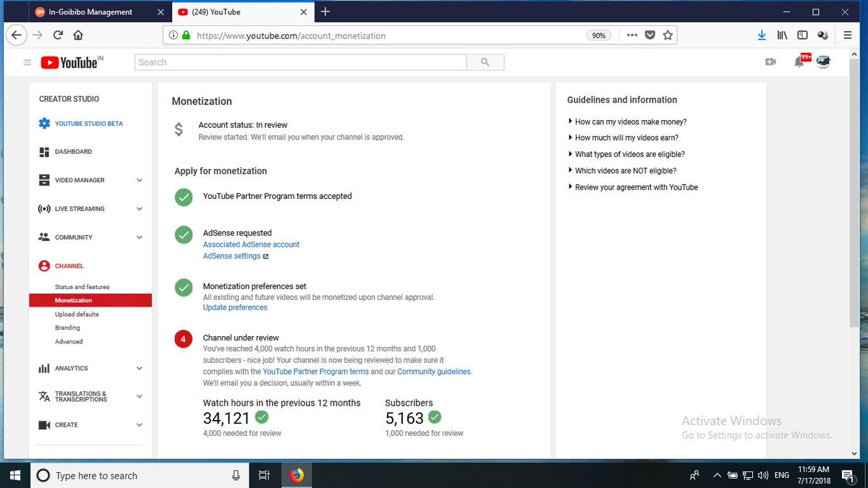The image size is (868, 488).
Task: Click the Firefox forward arrow
Action: [x=38, y=35]
